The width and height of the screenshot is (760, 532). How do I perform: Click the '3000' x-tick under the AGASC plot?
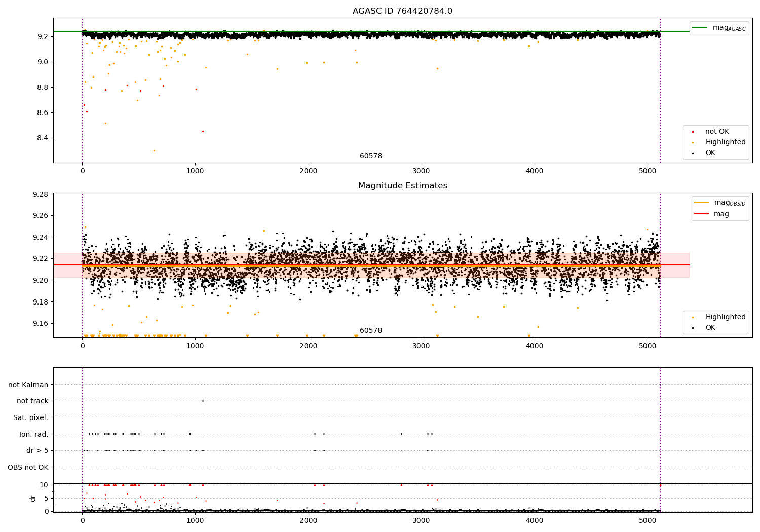[422, 171]
